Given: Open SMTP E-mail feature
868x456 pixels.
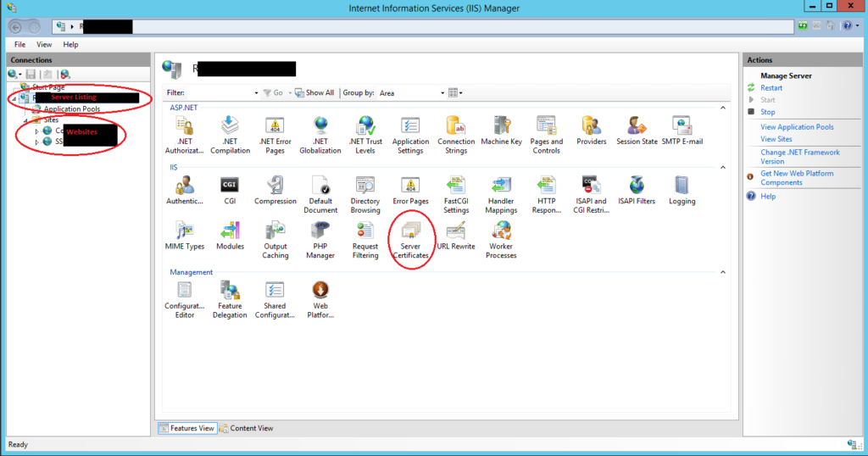Looking at the screenshot, I should [x=682, y=131].
